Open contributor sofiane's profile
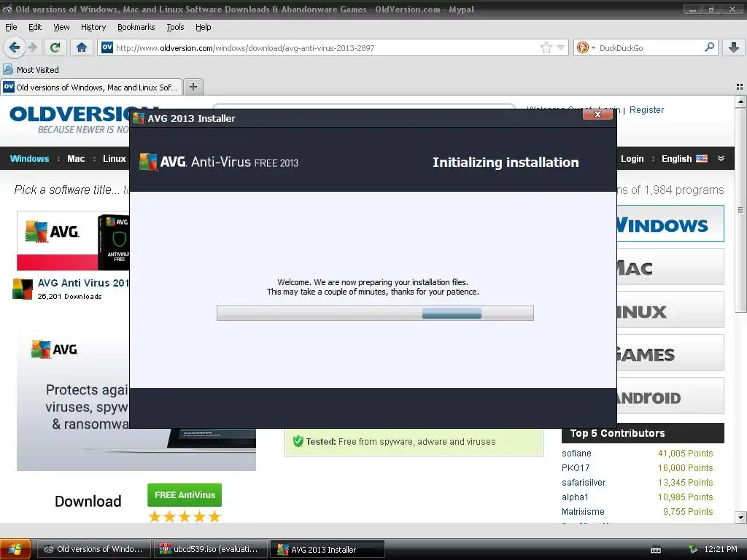This screenshot has width=747, height=560. pos(576,454)
